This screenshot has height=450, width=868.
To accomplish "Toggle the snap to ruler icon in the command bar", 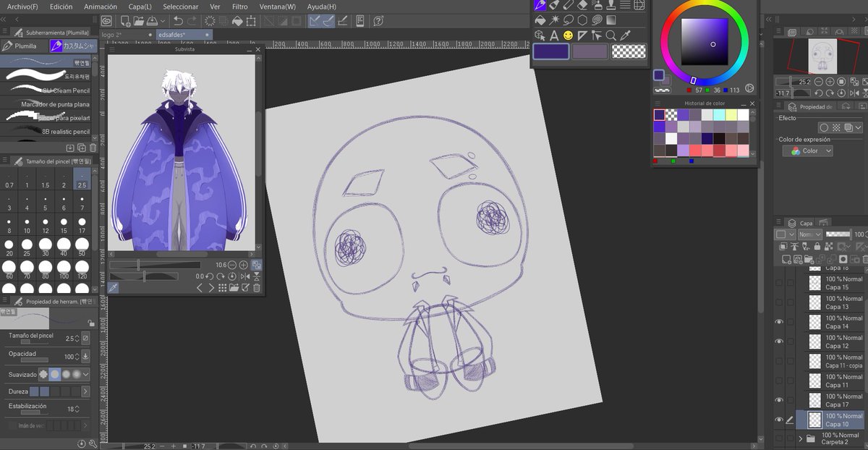I will 315,21.
